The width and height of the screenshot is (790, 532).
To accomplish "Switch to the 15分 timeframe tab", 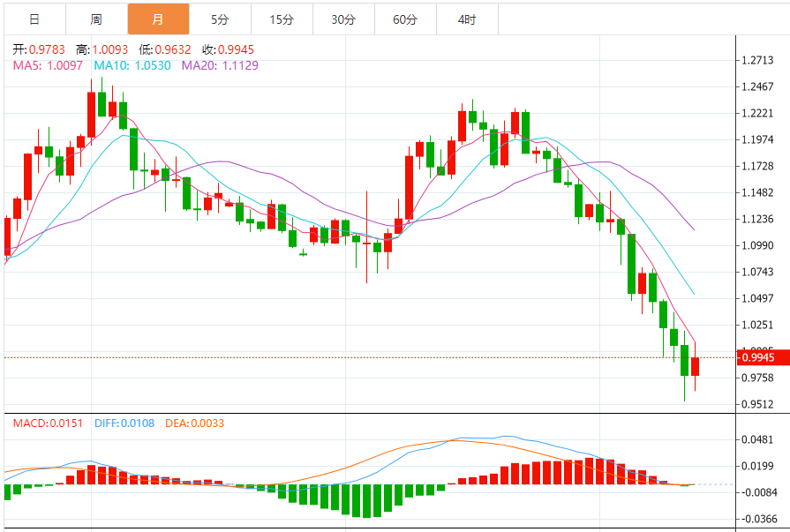I will 282,19.
